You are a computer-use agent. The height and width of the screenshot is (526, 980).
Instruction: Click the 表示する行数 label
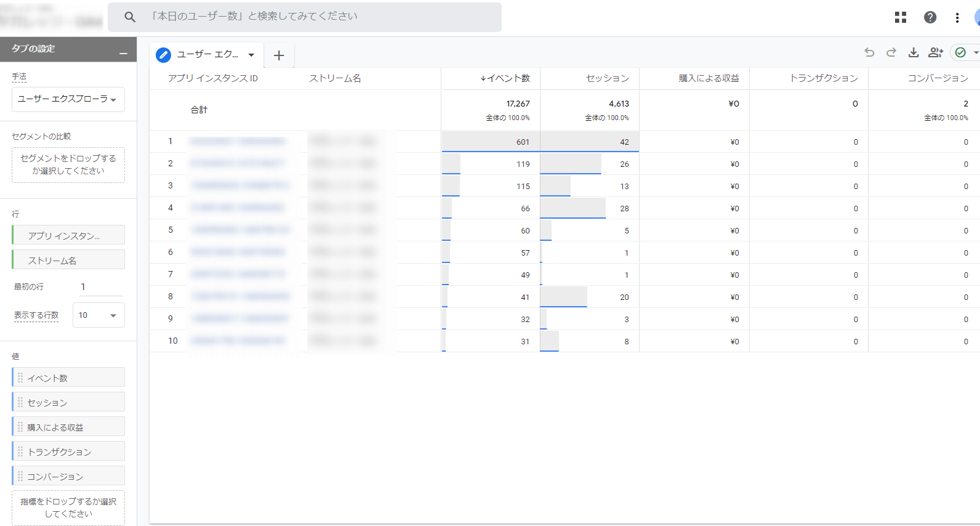(x=36, y=315)
